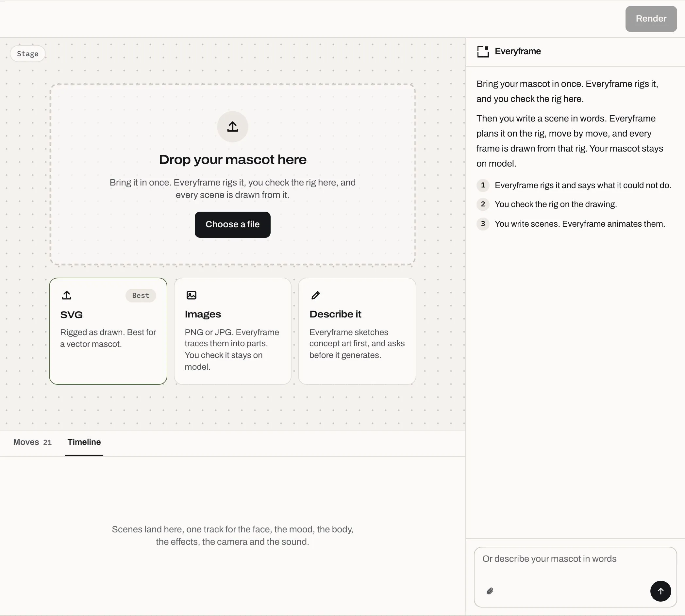Viewport: 685px width, 616px height.
Task: Click 'You check the rig on the drawing.'
Action: tap(556, 204)
